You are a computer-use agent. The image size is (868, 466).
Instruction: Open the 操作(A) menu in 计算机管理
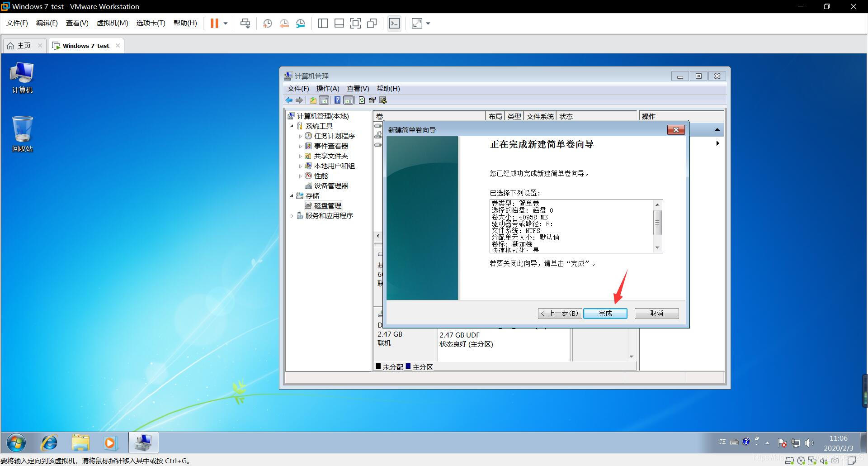click(328, 89)
